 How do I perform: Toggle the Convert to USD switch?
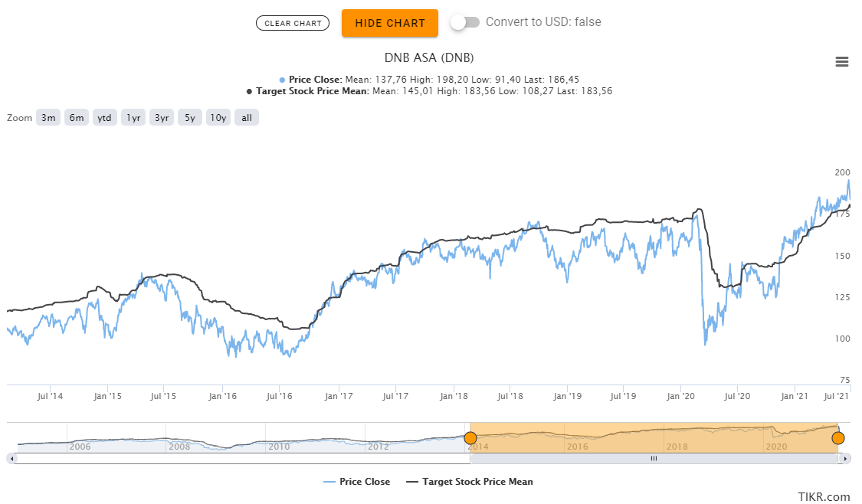coord(466,23)
